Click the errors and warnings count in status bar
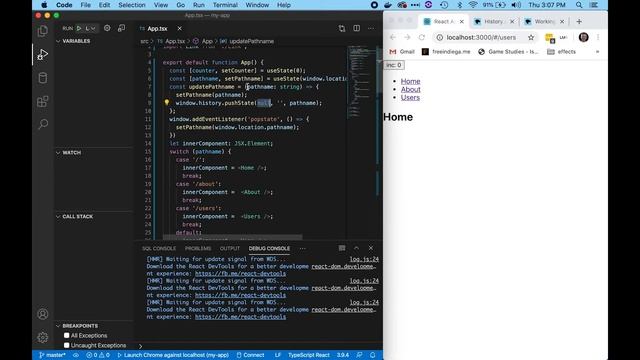The width and height of the screenshot is (640, 360). click(98, 355)
